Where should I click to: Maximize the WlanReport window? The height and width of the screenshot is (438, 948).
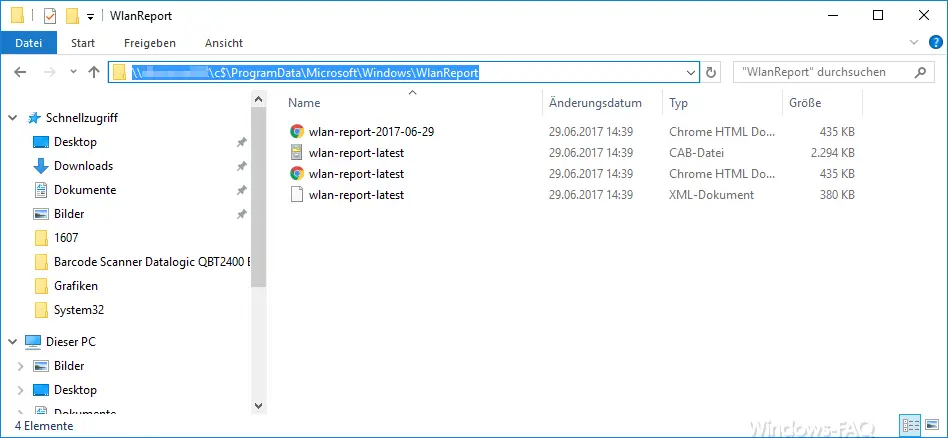[x=878, y=16]
